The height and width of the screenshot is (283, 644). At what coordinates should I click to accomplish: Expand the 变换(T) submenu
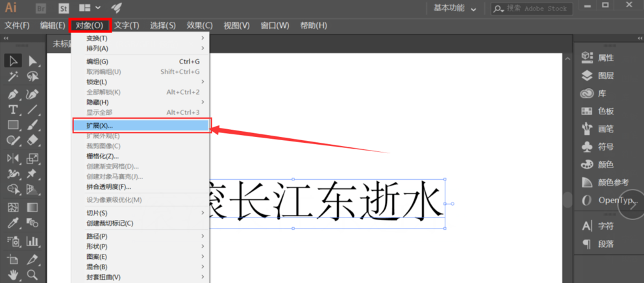(x=141, y=38)
